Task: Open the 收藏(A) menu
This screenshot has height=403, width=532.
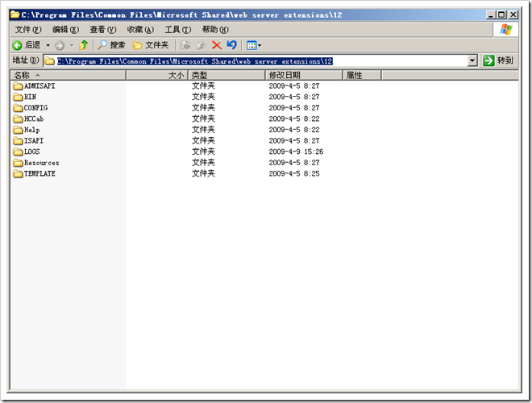Action: [140, 30]
